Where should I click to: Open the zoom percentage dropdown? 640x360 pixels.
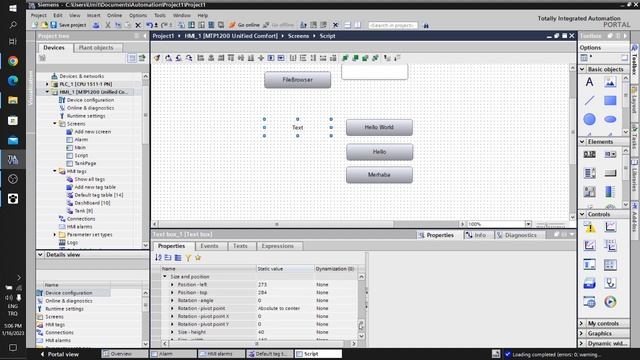point(528,224)
